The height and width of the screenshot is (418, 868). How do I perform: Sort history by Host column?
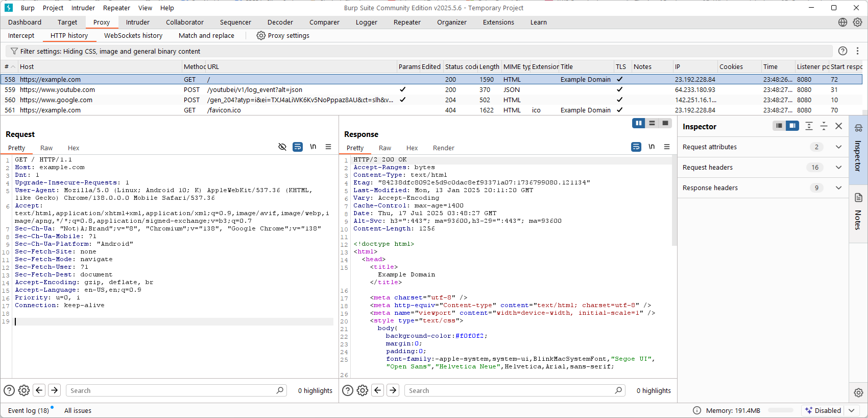click(100, 66)
